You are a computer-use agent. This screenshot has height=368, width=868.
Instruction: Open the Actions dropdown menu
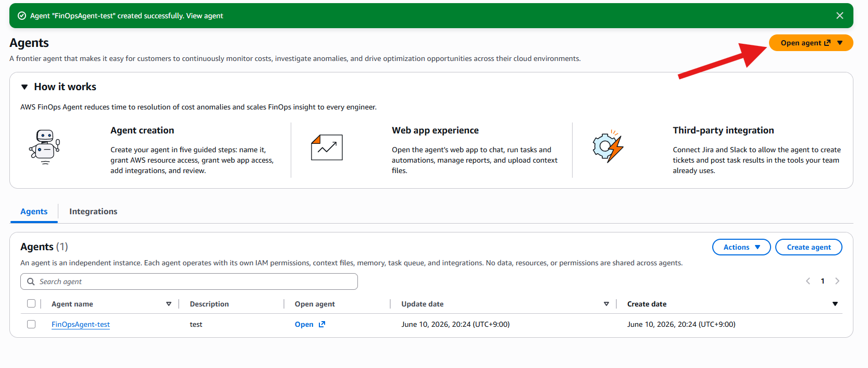[x=741, y=247]
